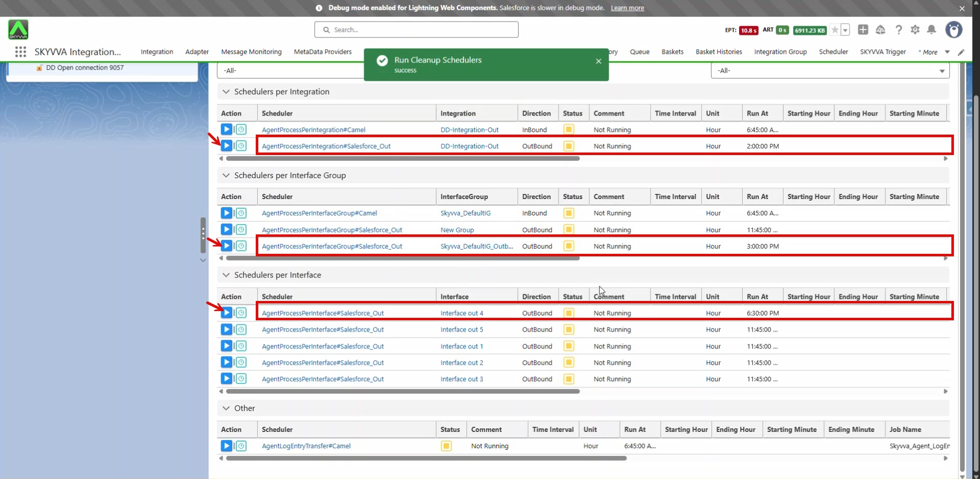The height and width of the screenshot is (479, 980).
Task: Open the Salesforce setup gear icon
Action: pos(915,30)
